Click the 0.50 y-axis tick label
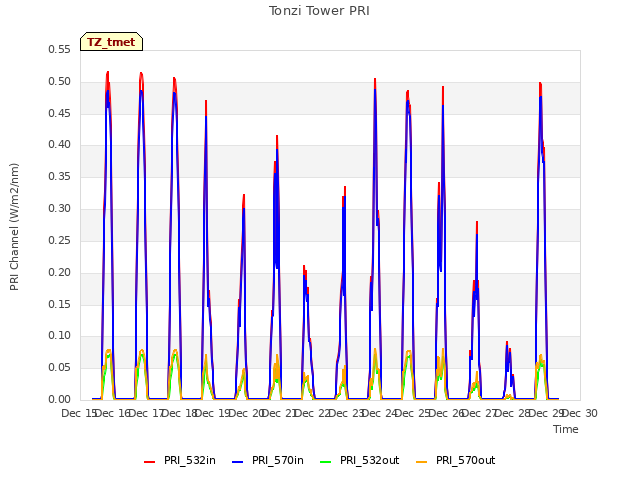Screen dimensions: 640x480 tap(59, 81)
